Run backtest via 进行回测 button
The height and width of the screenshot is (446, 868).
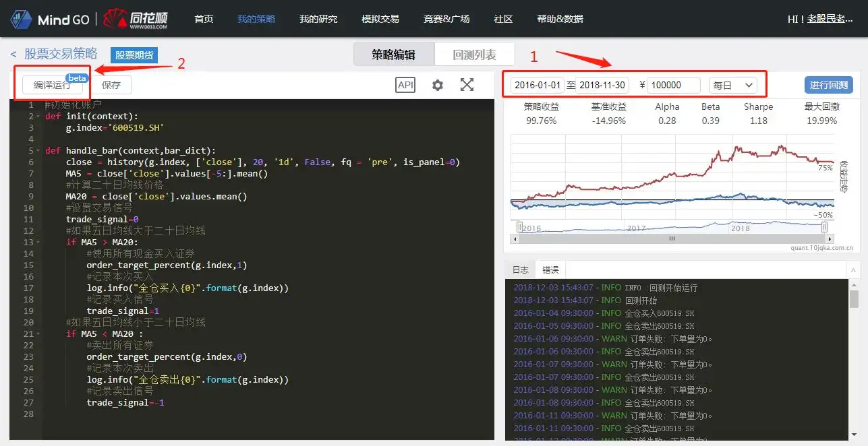pyautogui.click(x=829, y=84)
